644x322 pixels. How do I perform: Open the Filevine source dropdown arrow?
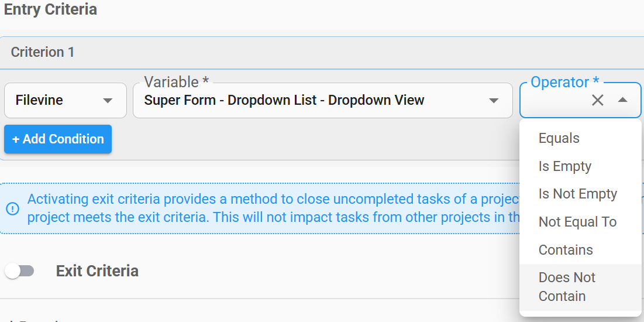(x=108, y=101)
